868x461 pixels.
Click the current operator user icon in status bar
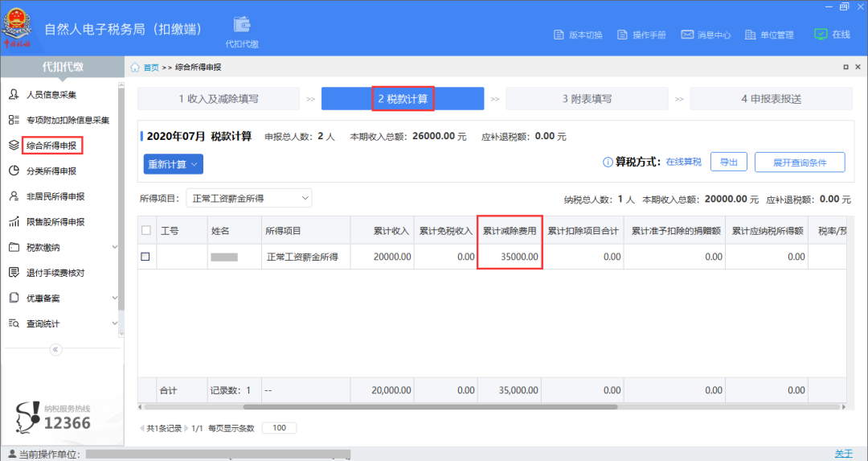[x=12, y=455]
